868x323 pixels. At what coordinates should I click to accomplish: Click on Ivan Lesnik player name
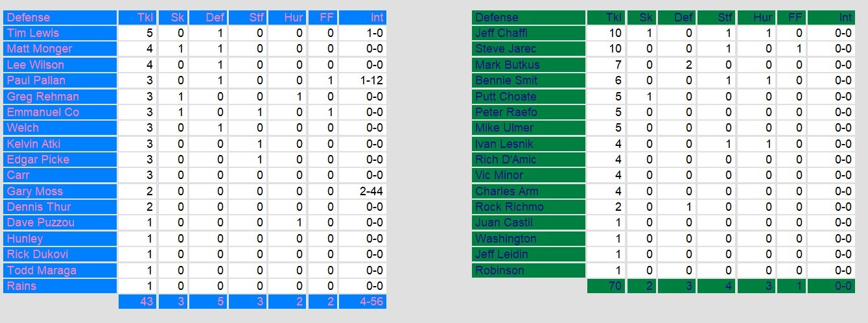(x=504, y=144)
